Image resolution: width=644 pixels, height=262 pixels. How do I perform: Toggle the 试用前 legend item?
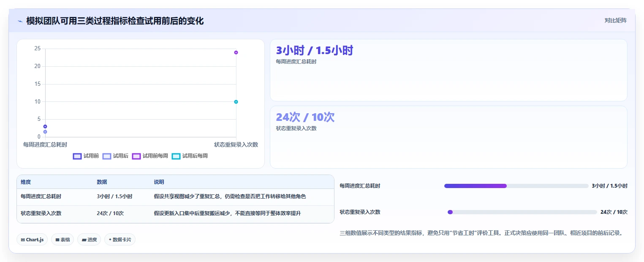pyautogui.click(x=86, y=156)
